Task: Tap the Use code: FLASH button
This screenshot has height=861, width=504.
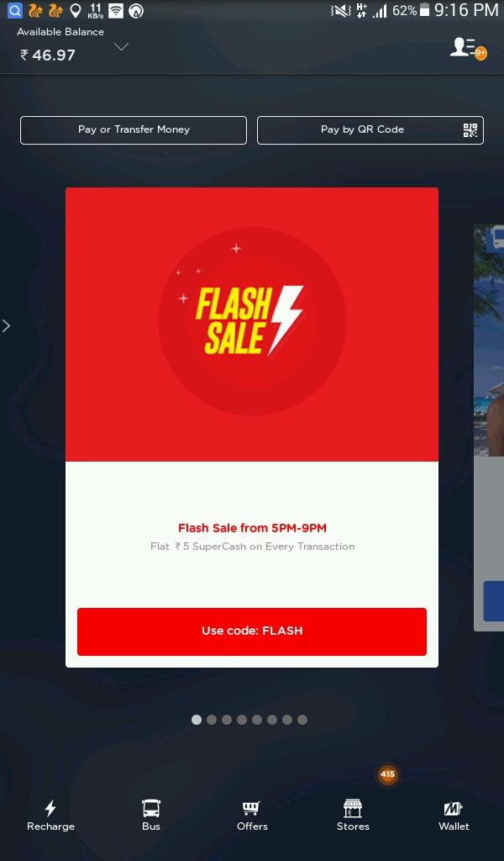Action: pos(252,631)
